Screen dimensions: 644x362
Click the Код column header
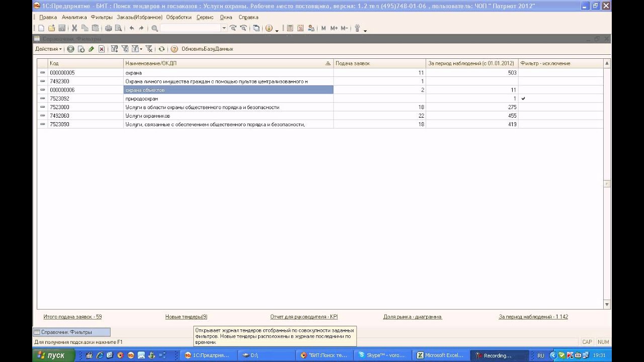coord(86,63)
